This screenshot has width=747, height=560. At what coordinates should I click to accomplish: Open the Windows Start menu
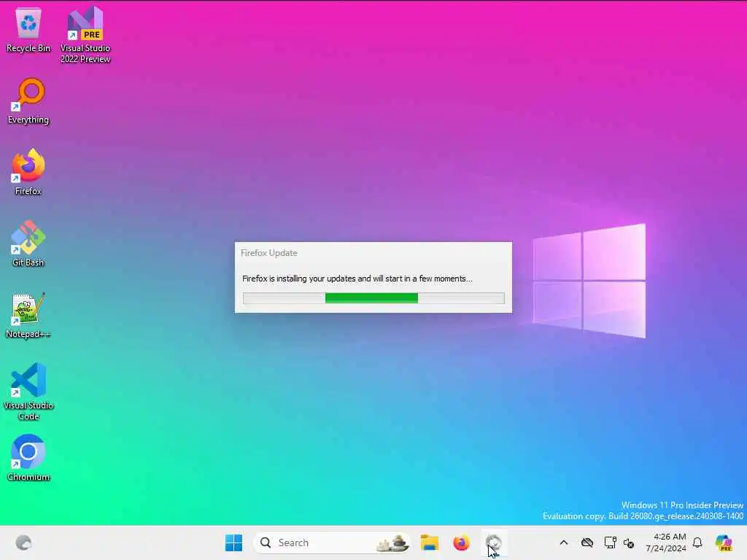233,542
